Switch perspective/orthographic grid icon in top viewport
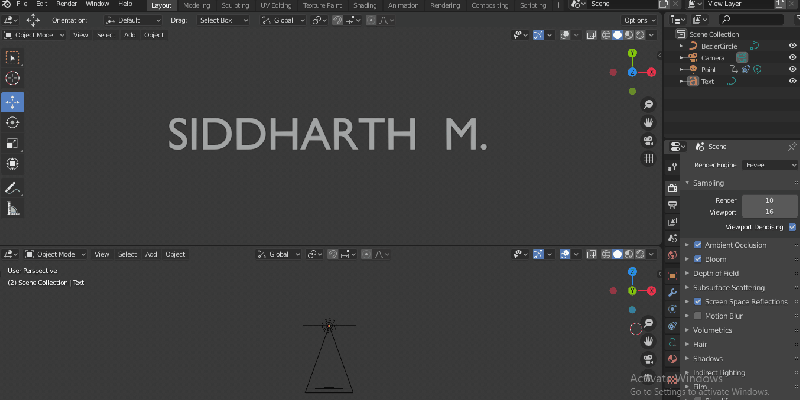This screenshot has height=400, width=800. click(648, 158)
